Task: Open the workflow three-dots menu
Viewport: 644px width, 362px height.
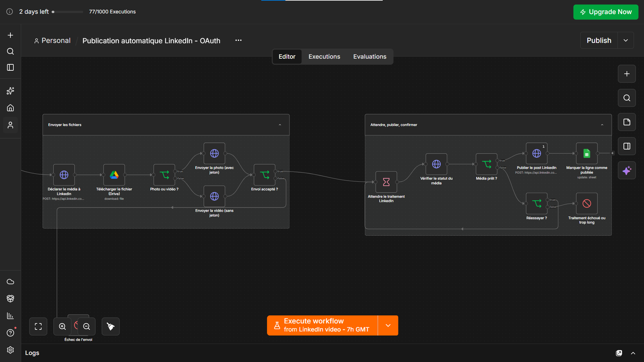Action: point(239,40)
